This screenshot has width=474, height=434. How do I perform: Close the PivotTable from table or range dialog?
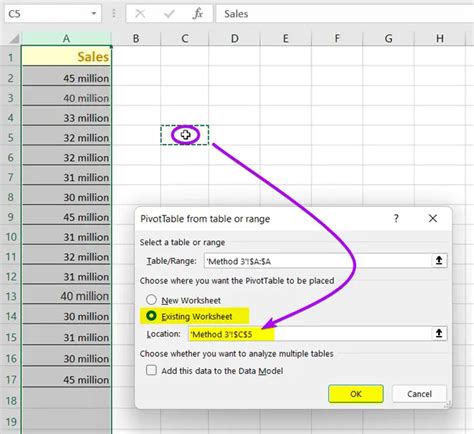[433, 218]
